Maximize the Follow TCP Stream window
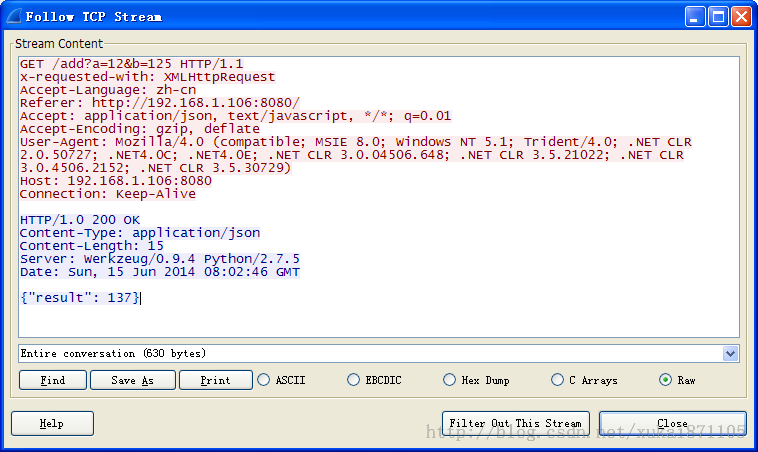This screenshot has width=758, height=452. [x=718, y=17]
